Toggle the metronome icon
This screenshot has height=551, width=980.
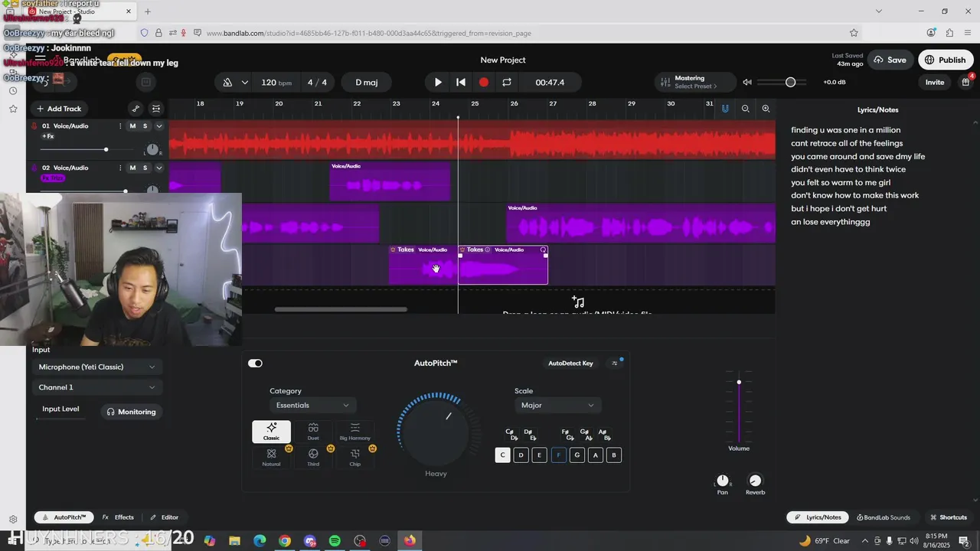pos(227,83)
